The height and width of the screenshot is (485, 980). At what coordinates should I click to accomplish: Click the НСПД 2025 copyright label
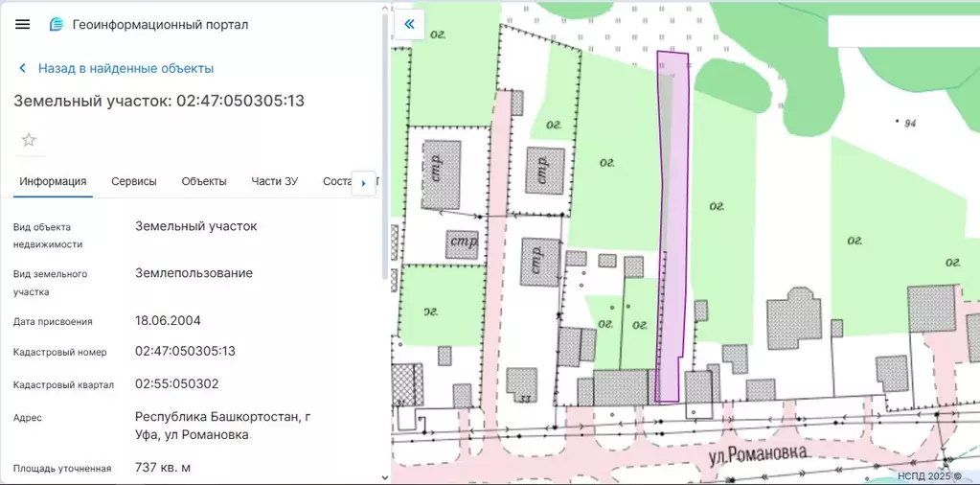(x=929, y=476)
